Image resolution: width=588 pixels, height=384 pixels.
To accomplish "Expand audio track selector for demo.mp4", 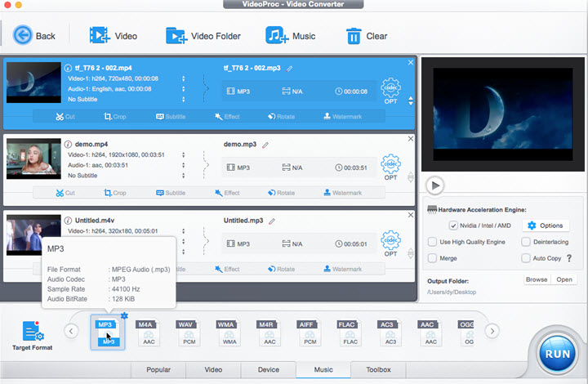I will pyautogui.click(x=184, y=165).
